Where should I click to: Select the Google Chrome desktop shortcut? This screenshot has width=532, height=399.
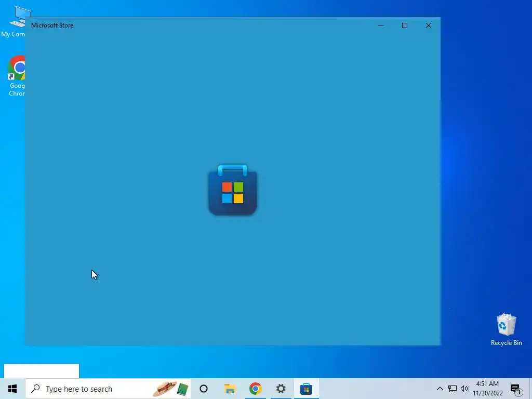tap(17, 76)
